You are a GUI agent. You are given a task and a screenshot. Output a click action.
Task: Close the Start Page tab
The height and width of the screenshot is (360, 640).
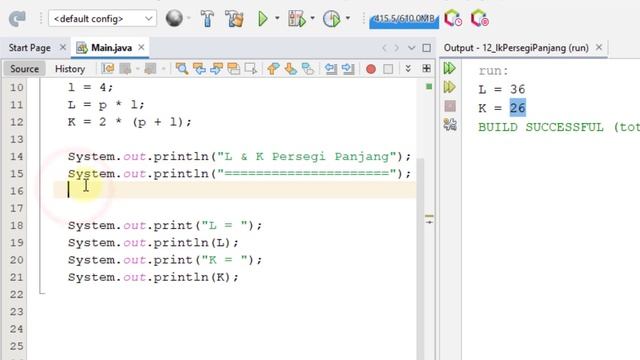click(62, 47)
